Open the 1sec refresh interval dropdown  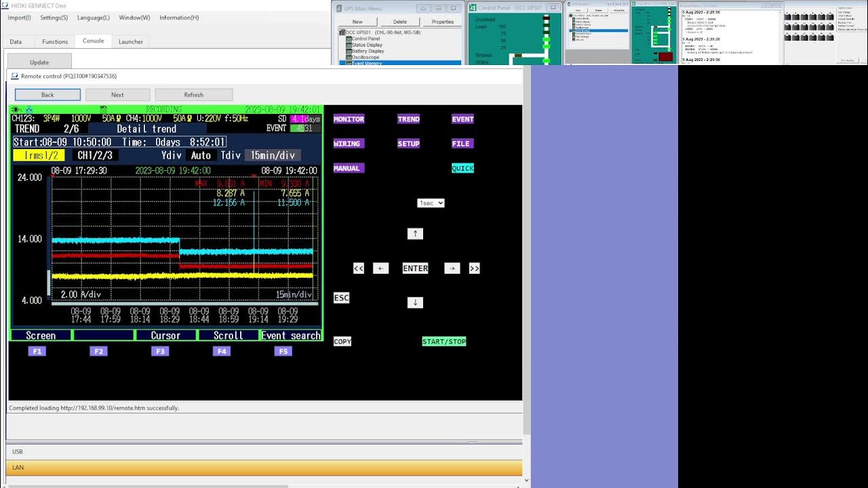pyautogui.click(x=431, y=203)
